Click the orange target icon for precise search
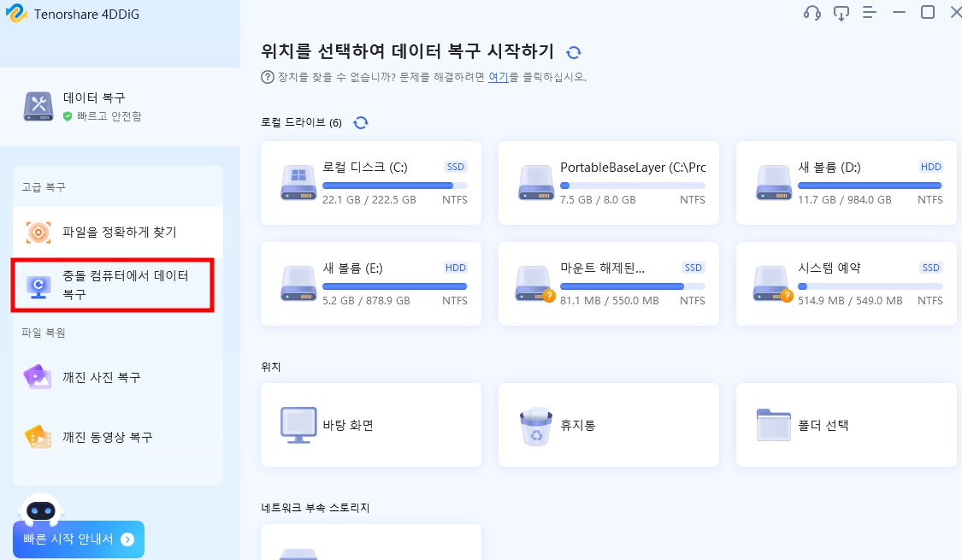Image resolution: width=962 pixels, height=560 pixels. [x=38, y=233]
